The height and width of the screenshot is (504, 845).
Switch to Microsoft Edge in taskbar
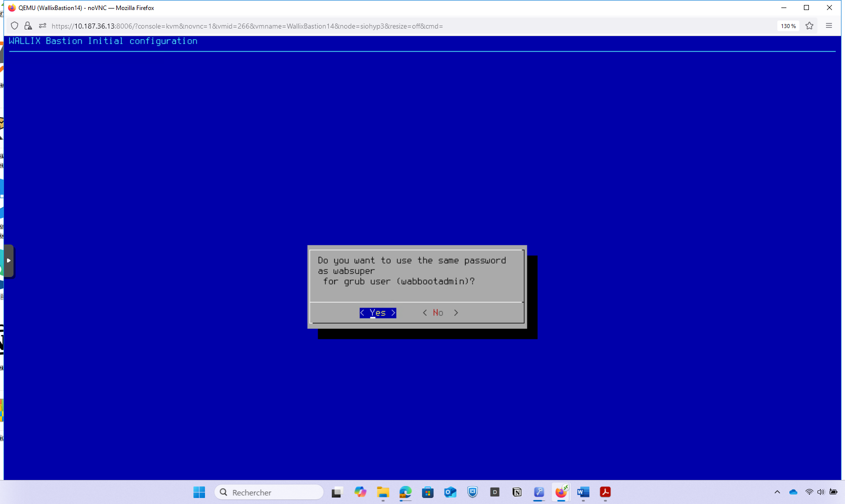405,492
